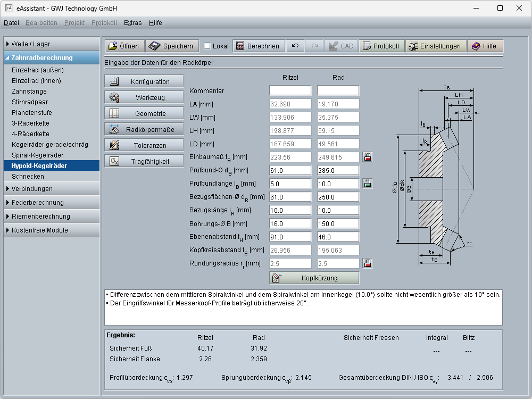The height and width of the screenshot is (399, 532).
Task: Click the Ritzel Kommentar input field
Action: pyautogui.click(x=290, y=91)
